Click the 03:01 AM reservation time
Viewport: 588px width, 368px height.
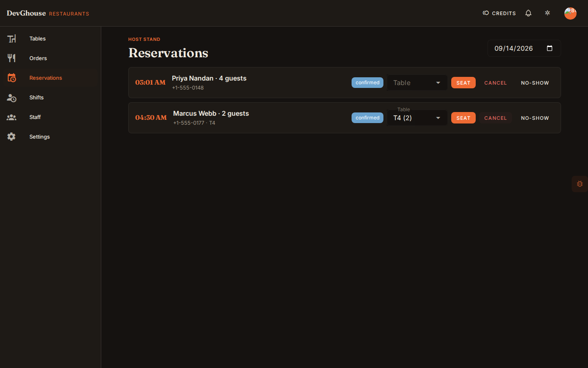(150, 82)
